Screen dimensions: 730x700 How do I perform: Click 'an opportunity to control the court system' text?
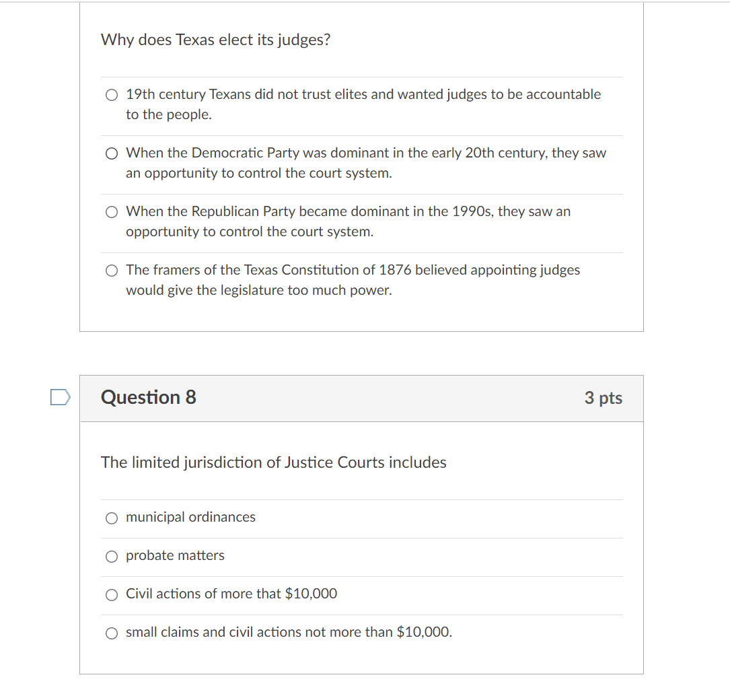pyautogui.click(x=259, y=173)
